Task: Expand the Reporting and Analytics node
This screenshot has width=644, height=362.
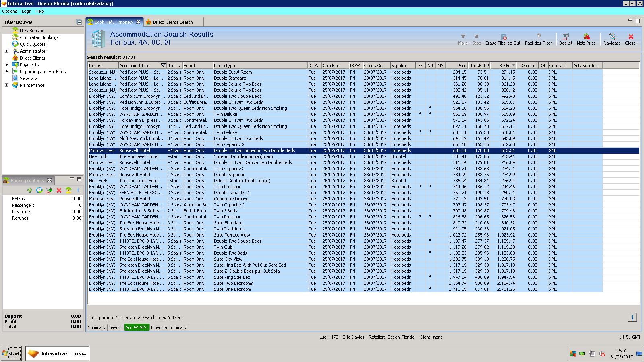Action: point(6,72)
